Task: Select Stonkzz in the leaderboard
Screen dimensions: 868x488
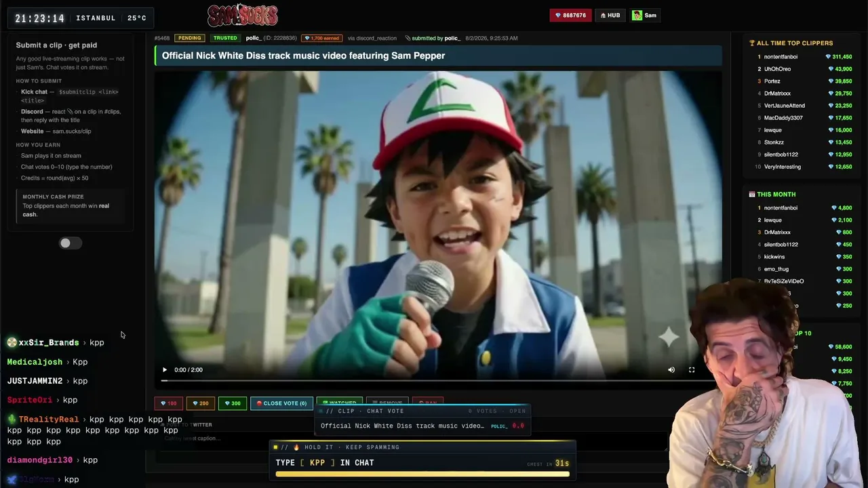Action: tap(774, 142)
